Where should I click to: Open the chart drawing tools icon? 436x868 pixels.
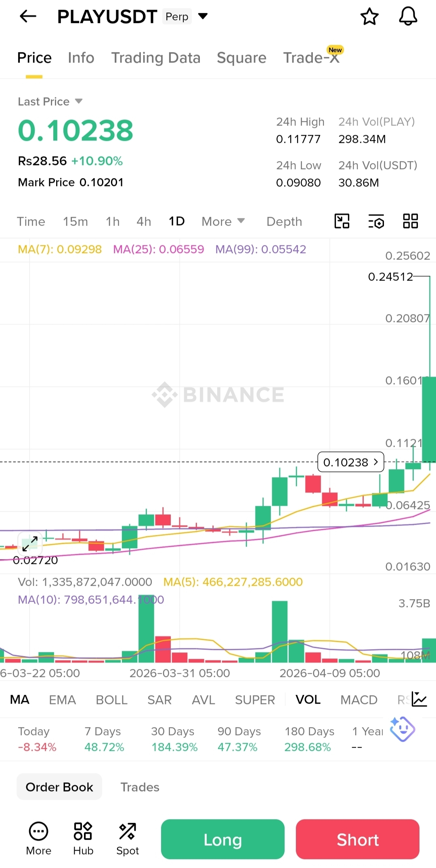pos(342,221)
